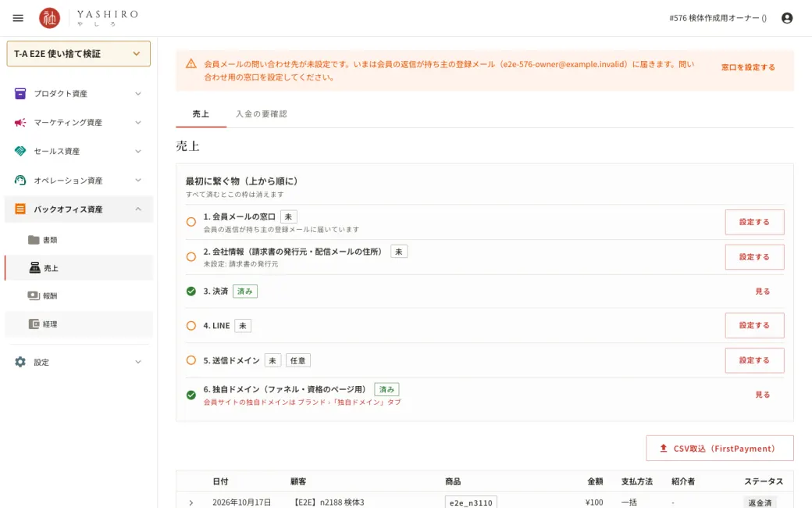The image size is (812, 508).
Task: Open the T-A E2E 使い捨て検証 workspace dropdown
Action: tap(79, 54)
